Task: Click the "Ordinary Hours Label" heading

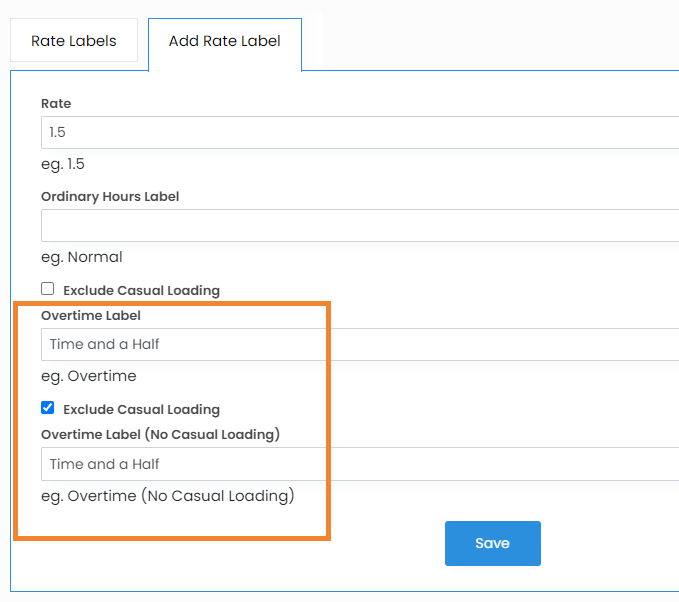Action: coord(110,196)
